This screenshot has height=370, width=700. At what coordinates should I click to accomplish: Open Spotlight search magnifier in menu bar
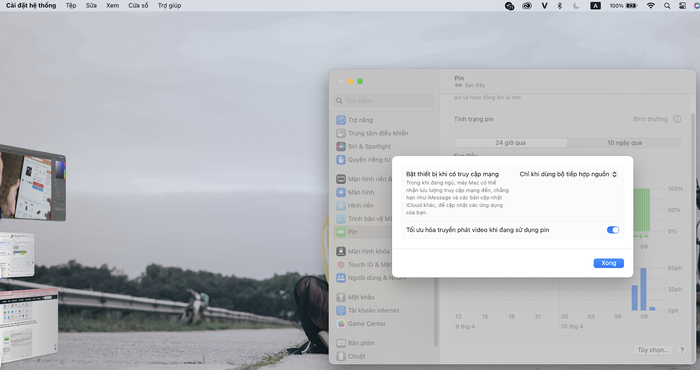(667, 6)
